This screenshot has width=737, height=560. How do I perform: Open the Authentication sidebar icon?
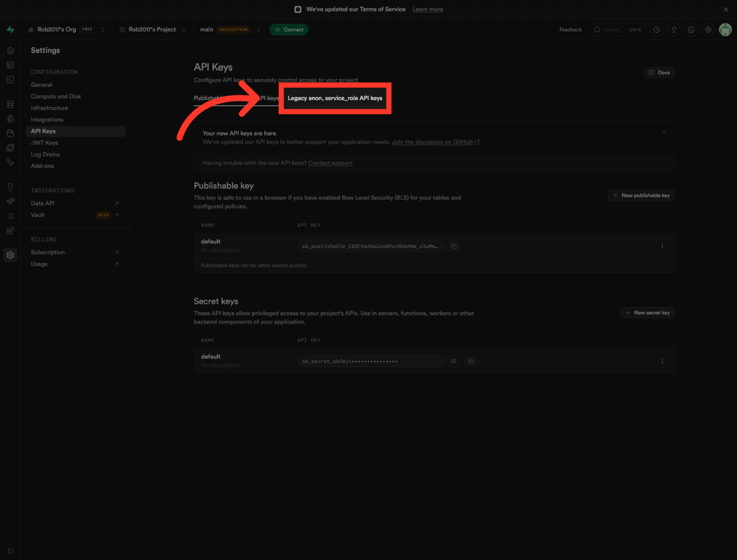point(10,119)
